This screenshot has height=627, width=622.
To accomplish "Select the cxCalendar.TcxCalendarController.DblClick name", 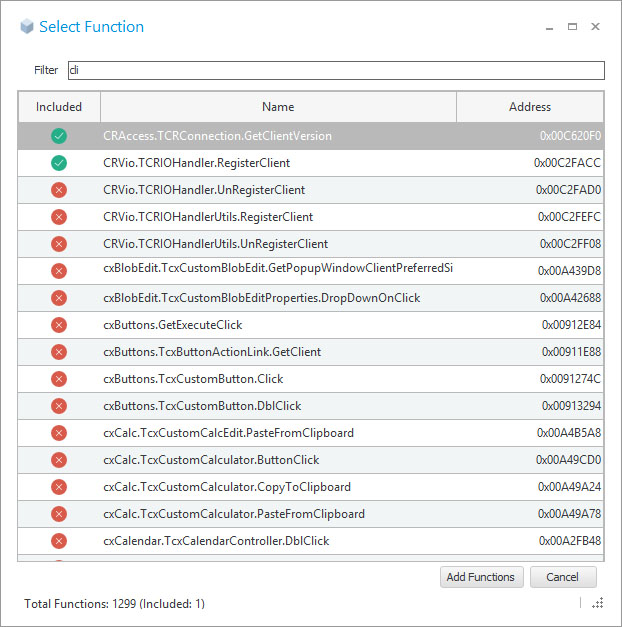I will pyautogui.click(x=216, y=541).
